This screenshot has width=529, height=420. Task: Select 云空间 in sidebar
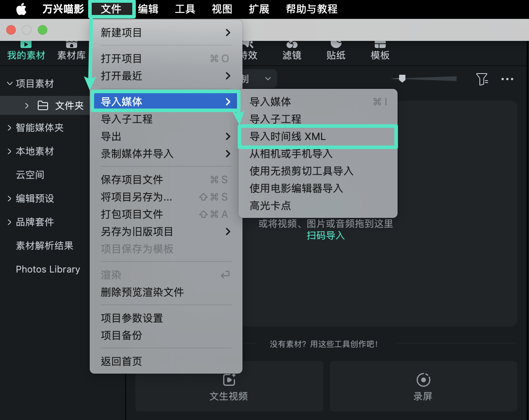30,175
